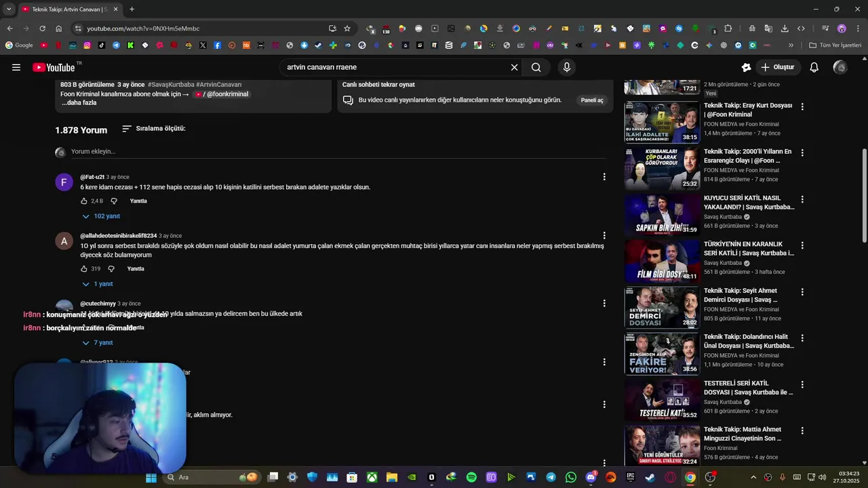Dislike the @allahdeotesinibirakelif8234 comment

pyautogui.click(x=111, y=269)
